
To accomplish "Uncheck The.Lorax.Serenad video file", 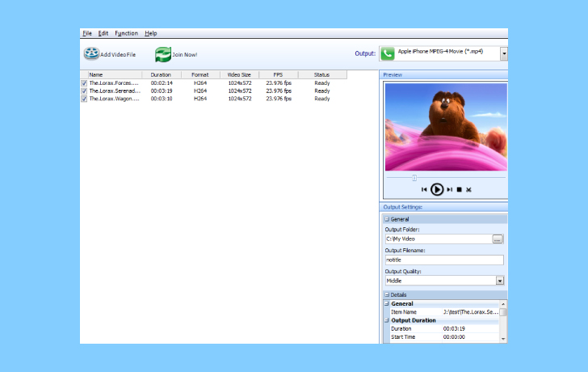I will [x=84, y=91].
